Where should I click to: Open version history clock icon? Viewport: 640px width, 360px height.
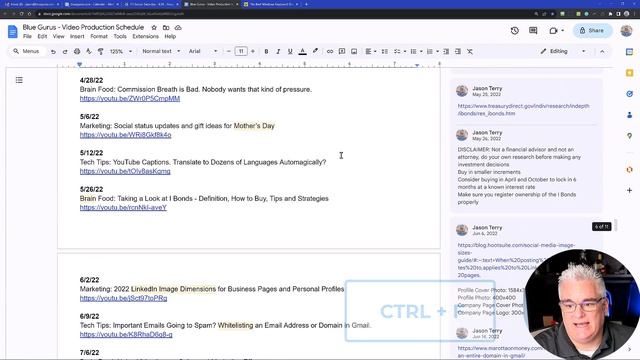click(x=514, y=31)
